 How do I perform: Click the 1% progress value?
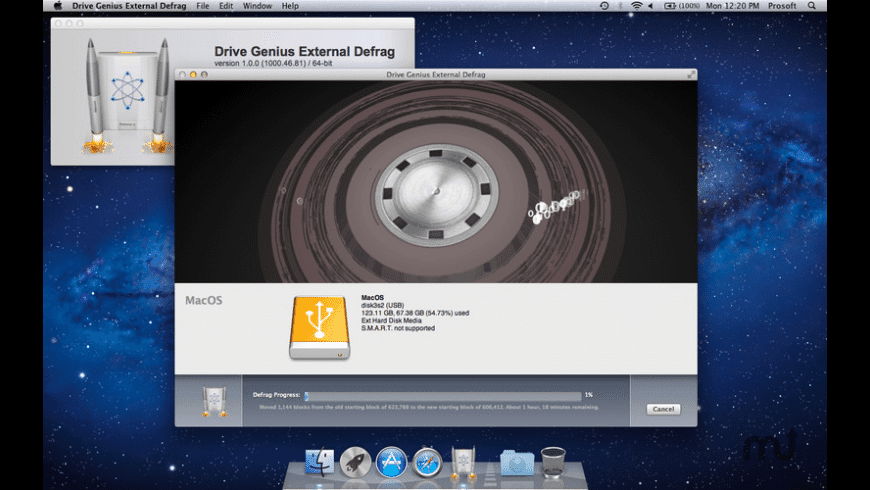coord(589,395)
